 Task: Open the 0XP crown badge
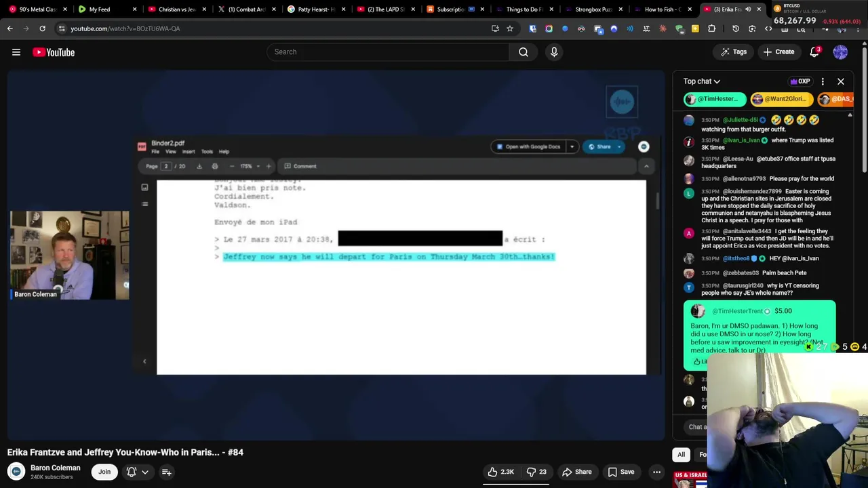(x=800, y=81)
